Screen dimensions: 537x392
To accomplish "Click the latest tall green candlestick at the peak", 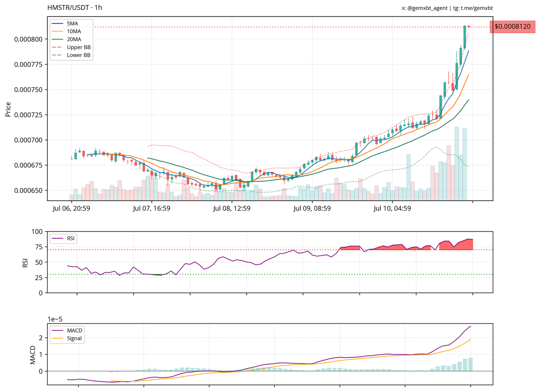I will [465, 37].
